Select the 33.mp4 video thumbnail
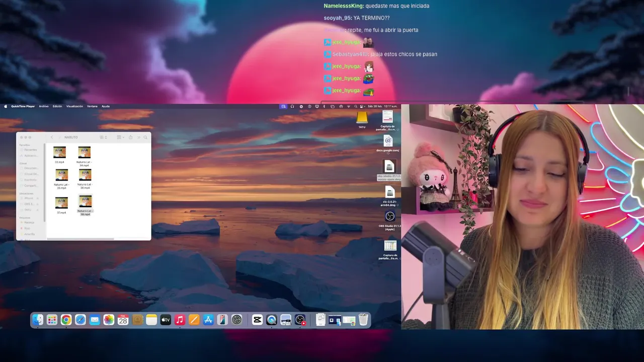 pos(59,152)
